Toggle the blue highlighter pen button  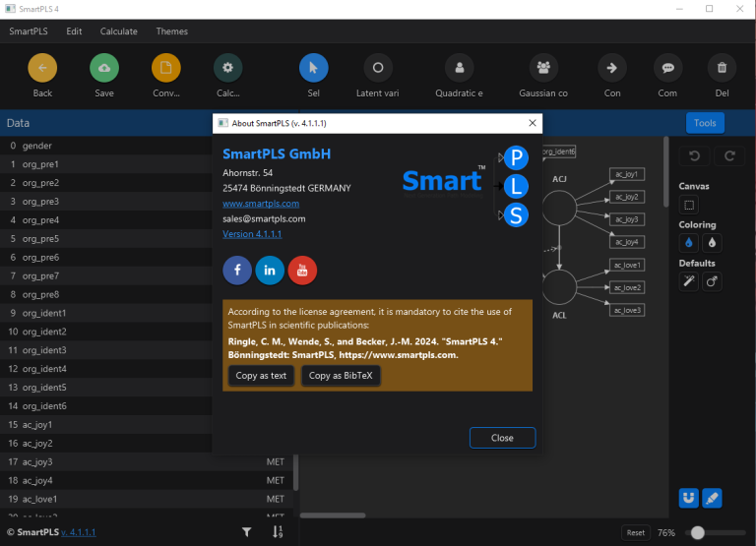click(712, 498)
